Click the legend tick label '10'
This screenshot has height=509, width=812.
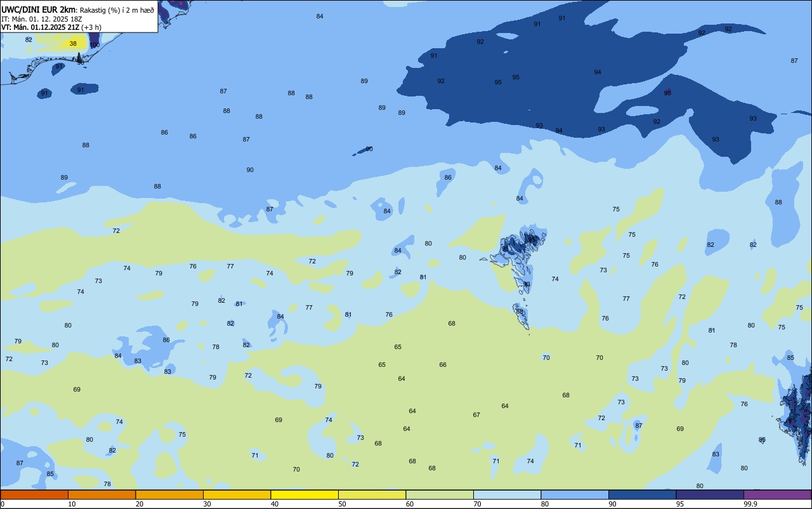pyautogui.click(x=72, y=504)
